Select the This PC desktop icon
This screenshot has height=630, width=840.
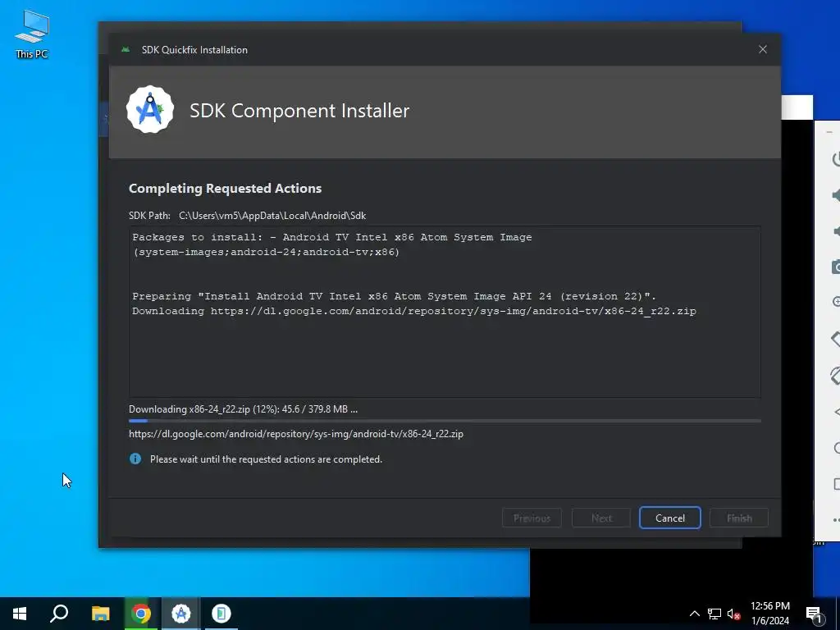(32, 34)
